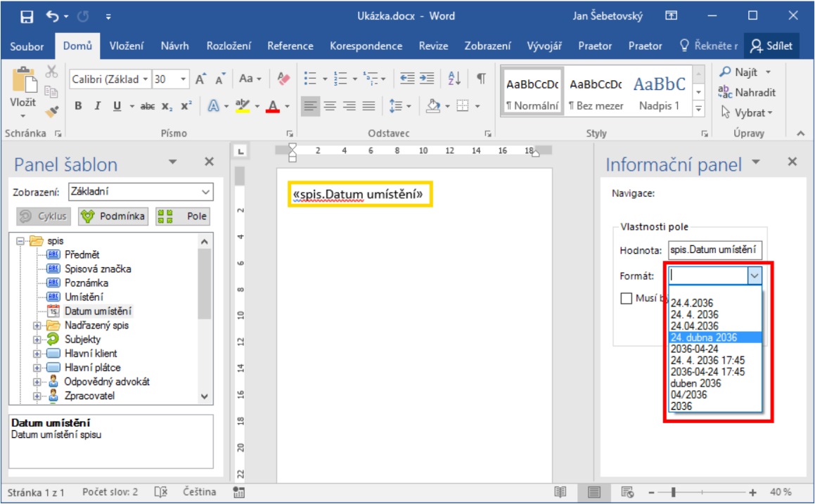Image resolution: width=815 pixels, height=504 pixels.
Task: Show paragraph marks with pilcrow icon
Action: [481, 79]
